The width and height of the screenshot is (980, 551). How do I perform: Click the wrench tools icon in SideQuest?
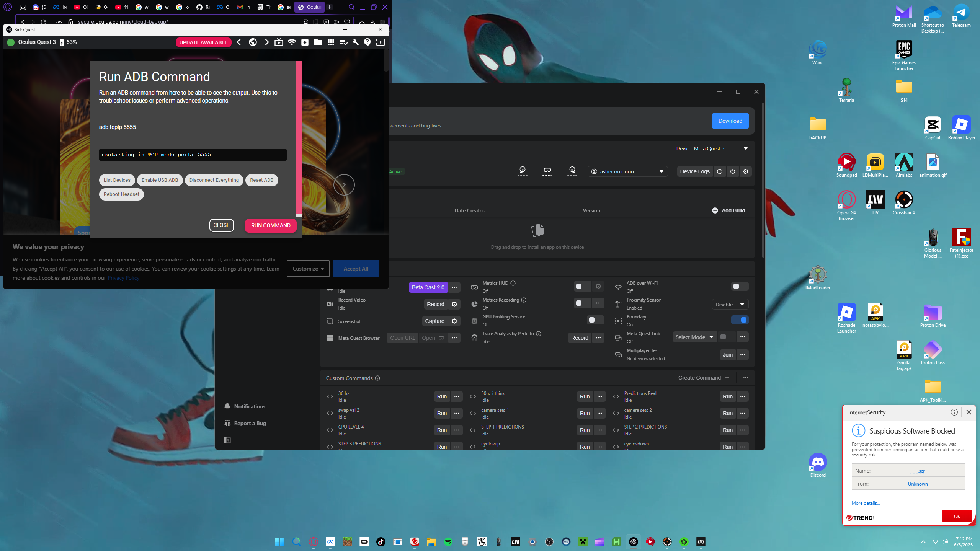click(355, 42)
